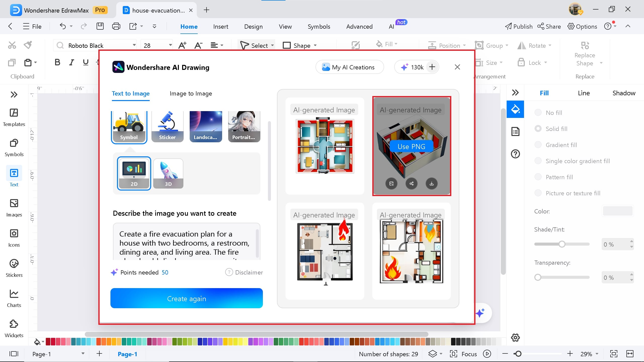Switch to the Design ribbon tab
The width and height of the screenshot is (644, 362).
pyautogui.click(x=253, y=26)
